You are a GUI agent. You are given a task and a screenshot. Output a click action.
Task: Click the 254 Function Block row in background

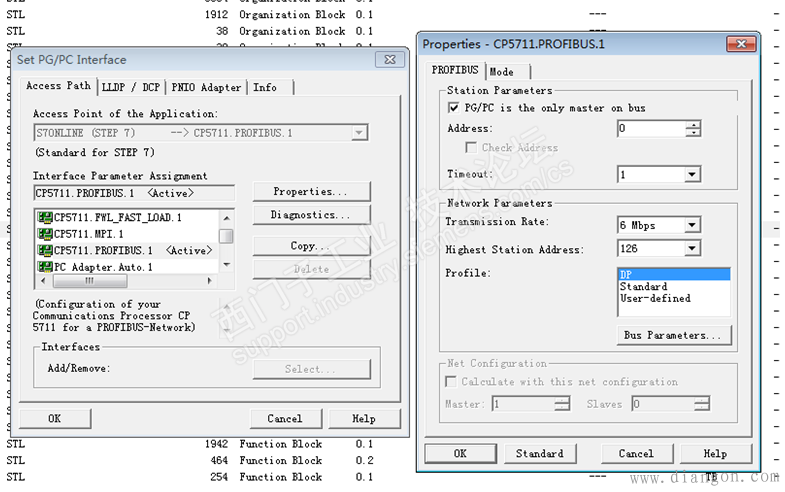coord(190,477)
